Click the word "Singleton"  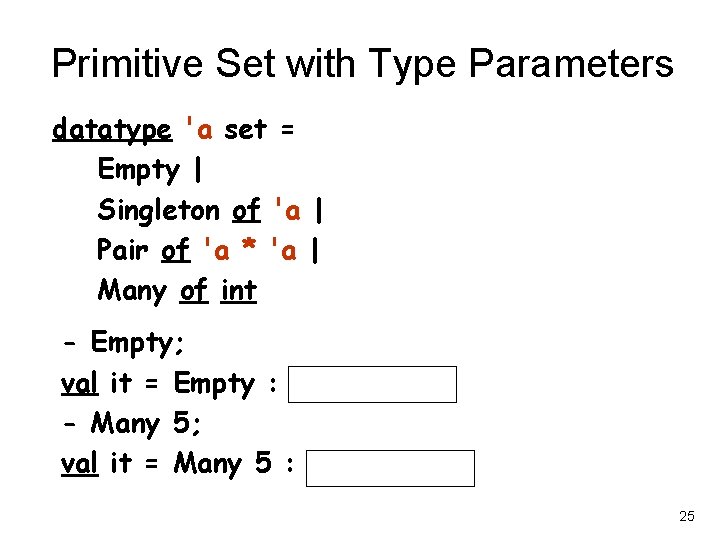pos(158,210)
